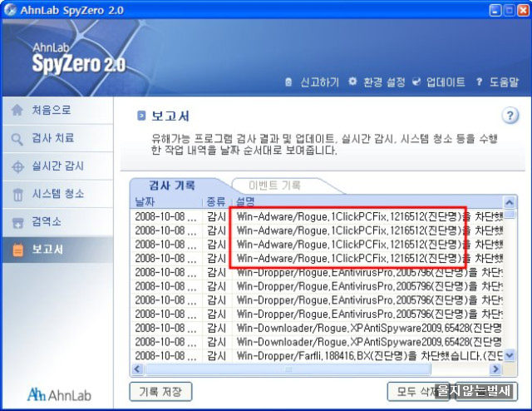Click the 기록 저장 button

(x=160, y=392)
